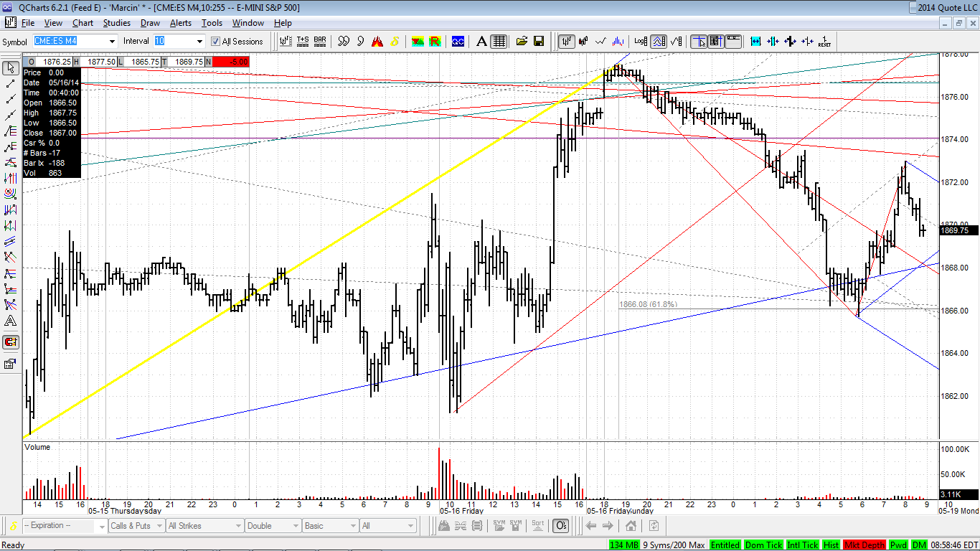Toggle the data panel display button
The image size is (980, 551).
pos(715,41)
